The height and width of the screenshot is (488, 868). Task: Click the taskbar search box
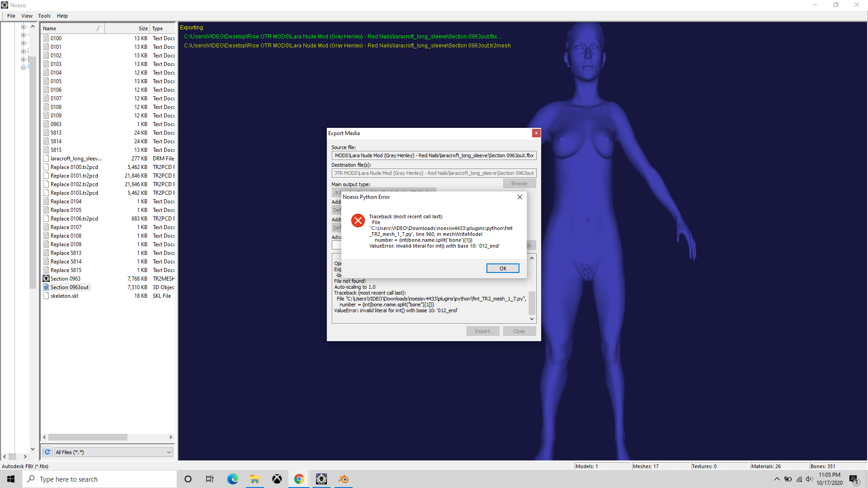click(x=99, y=479)
